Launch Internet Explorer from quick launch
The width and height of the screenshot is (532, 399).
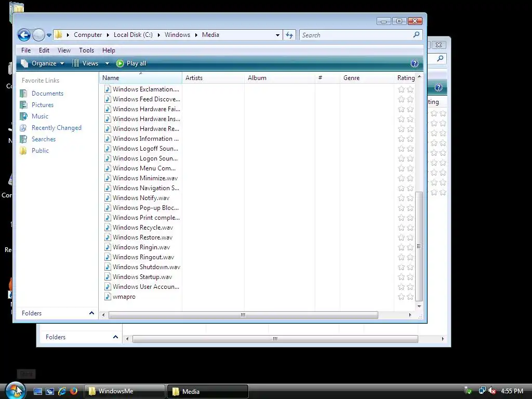[x=62, y=391]
